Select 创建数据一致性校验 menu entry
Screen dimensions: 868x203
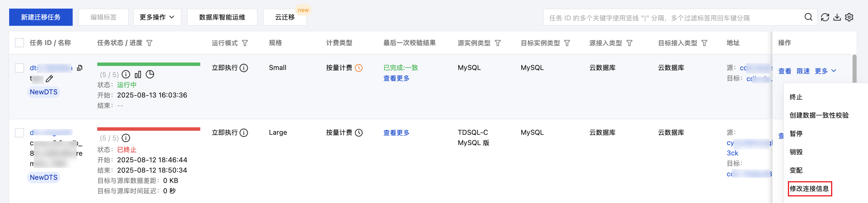click(x=819, y=115)
